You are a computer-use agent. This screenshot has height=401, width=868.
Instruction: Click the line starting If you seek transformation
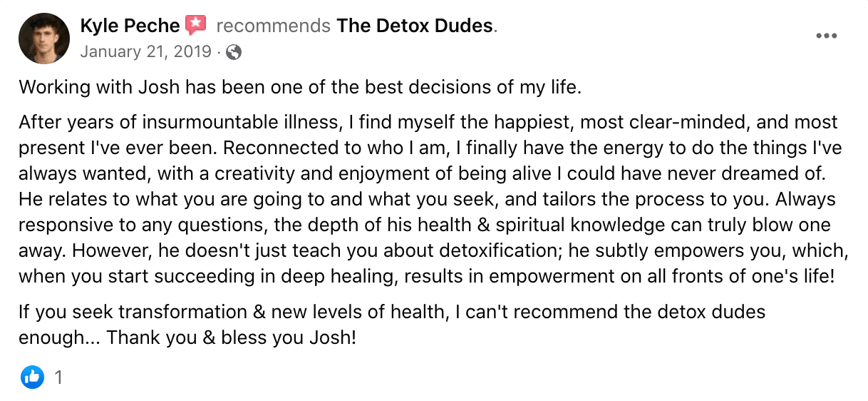(392, 312)
